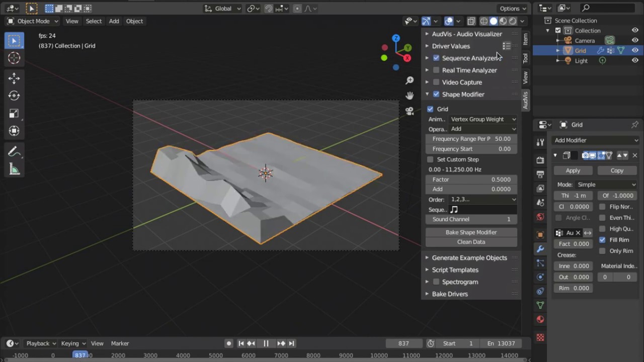Open the Add menu in viewport header

(114, 21)
